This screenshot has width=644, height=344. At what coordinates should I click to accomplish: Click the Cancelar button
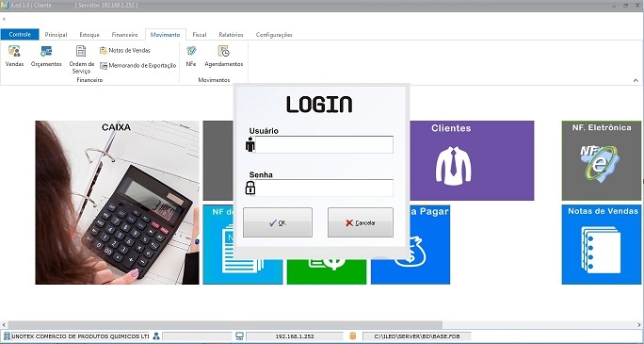[x=361, y=222]
